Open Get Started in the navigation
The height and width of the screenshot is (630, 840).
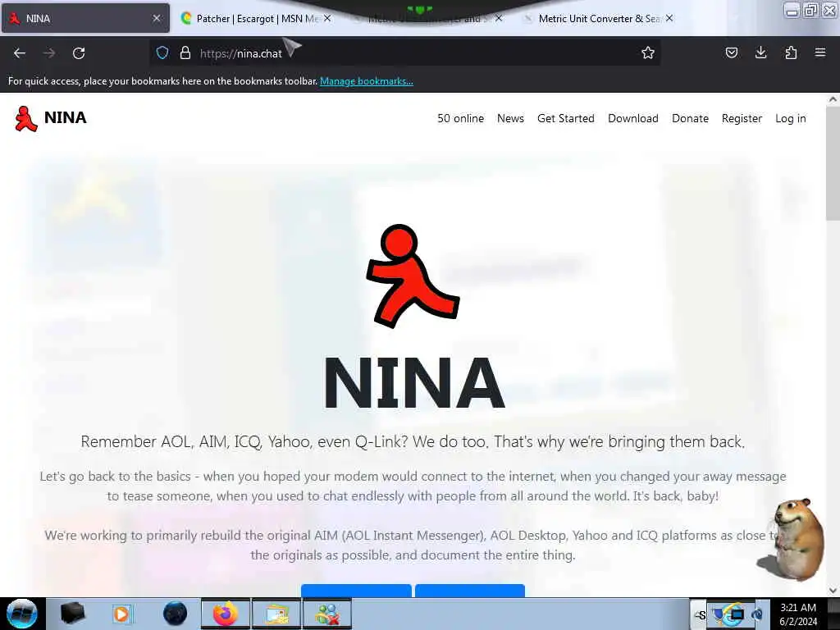(x=566, y=118)
